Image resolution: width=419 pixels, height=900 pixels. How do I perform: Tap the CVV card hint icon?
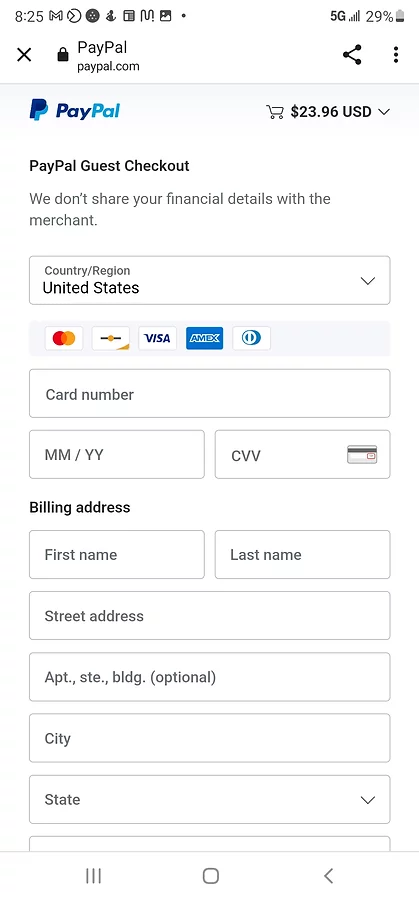362,455
